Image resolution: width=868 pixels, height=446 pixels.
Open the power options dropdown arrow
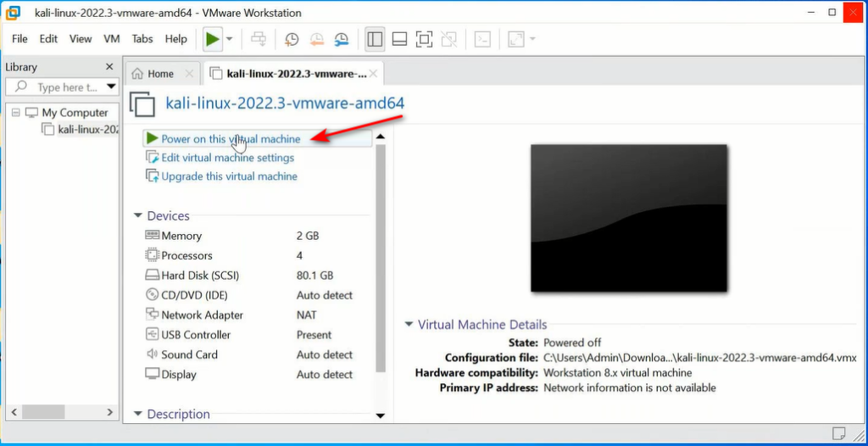(229, 39)
